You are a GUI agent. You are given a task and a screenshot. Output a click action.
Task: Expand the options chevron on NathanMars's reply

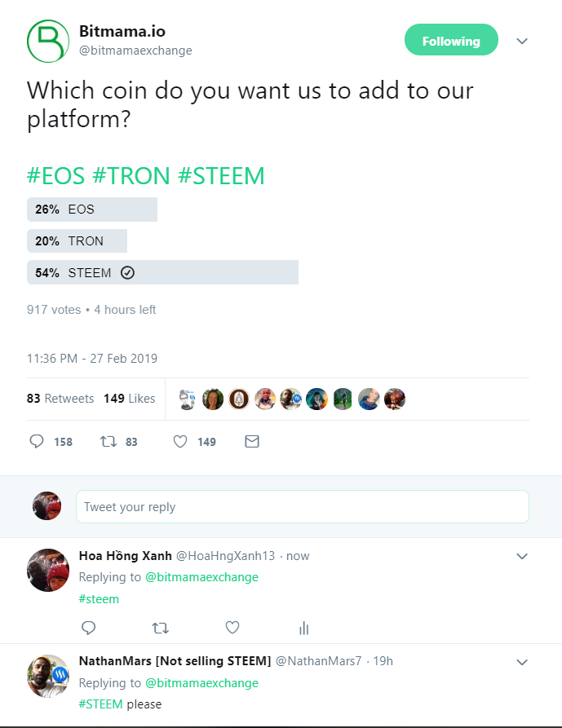coord(522,662)
